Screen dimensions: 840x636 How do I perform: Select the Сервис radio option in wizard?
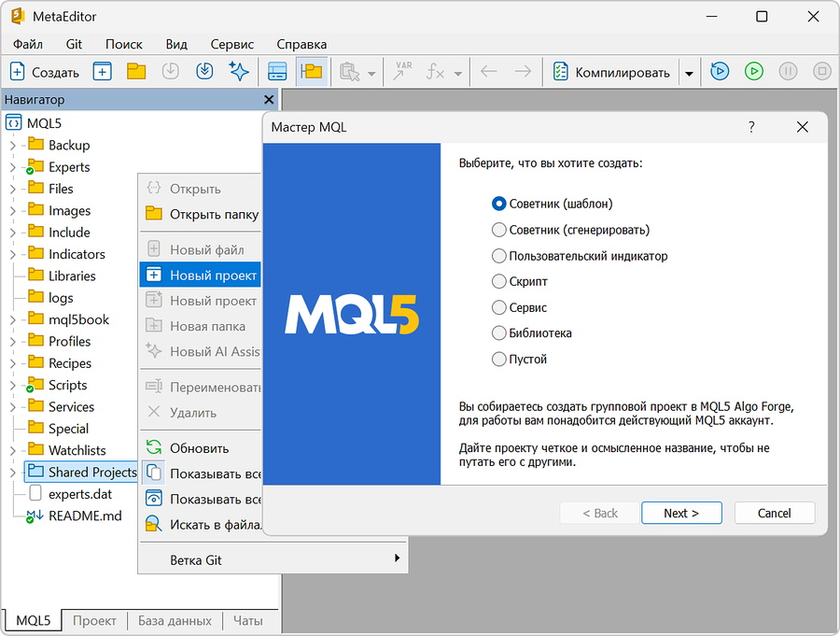click(x=519, y=307)
